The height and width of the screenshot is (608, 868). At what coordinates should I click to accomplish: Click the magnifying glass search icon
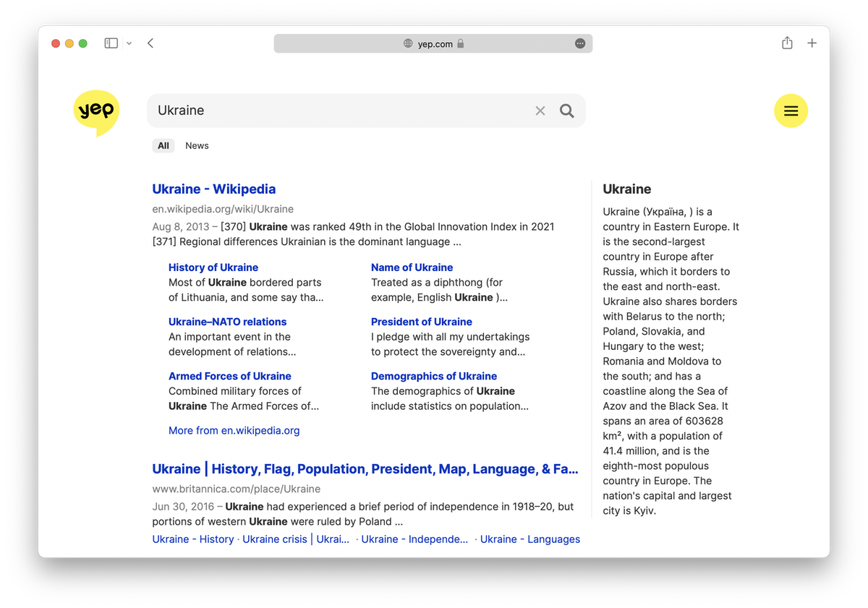point(567,111)
